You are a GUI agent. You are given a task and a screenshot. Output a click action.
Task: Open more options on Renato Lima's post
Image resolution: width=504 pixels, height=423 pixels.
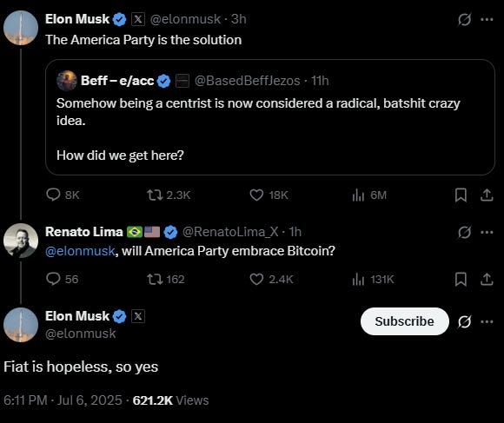click(487, 232)
